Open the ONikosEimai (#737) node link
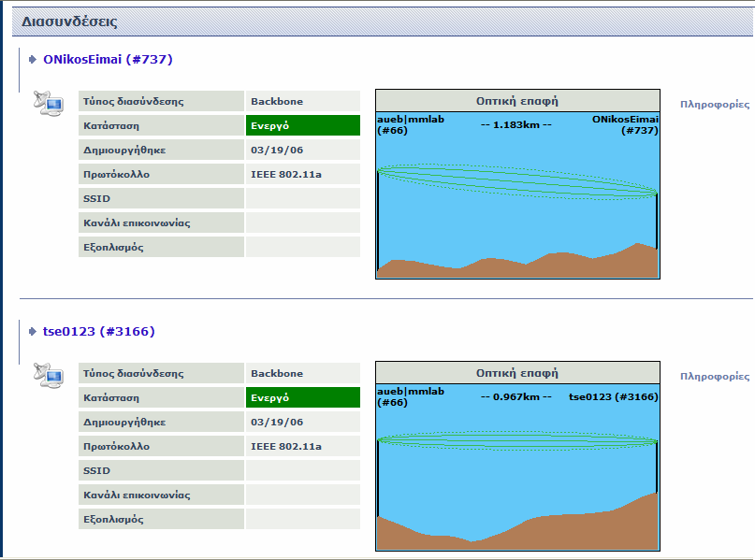This screenshot has height=560, width=755. [x=108, y=59]
